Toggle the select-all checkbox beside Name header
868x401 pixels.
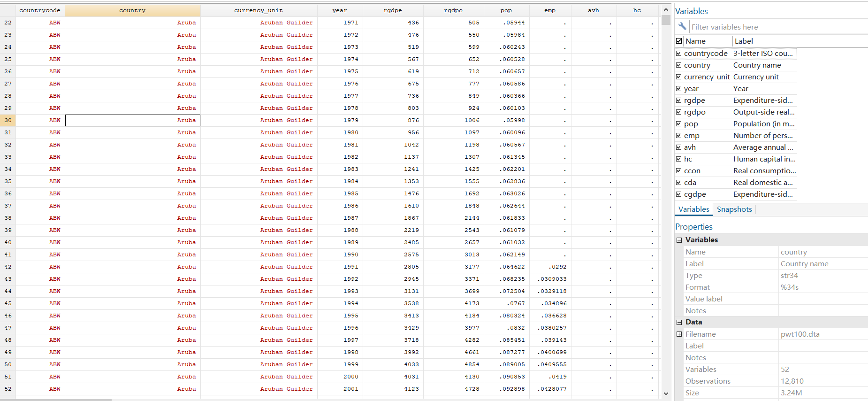click(x=679, y=41)
